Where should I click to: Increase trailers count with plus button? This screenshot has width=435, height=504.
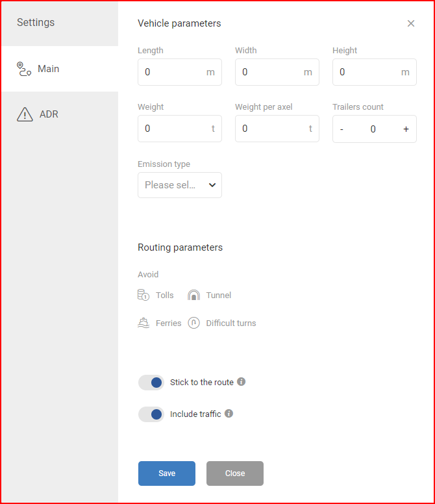pos(406,129)
